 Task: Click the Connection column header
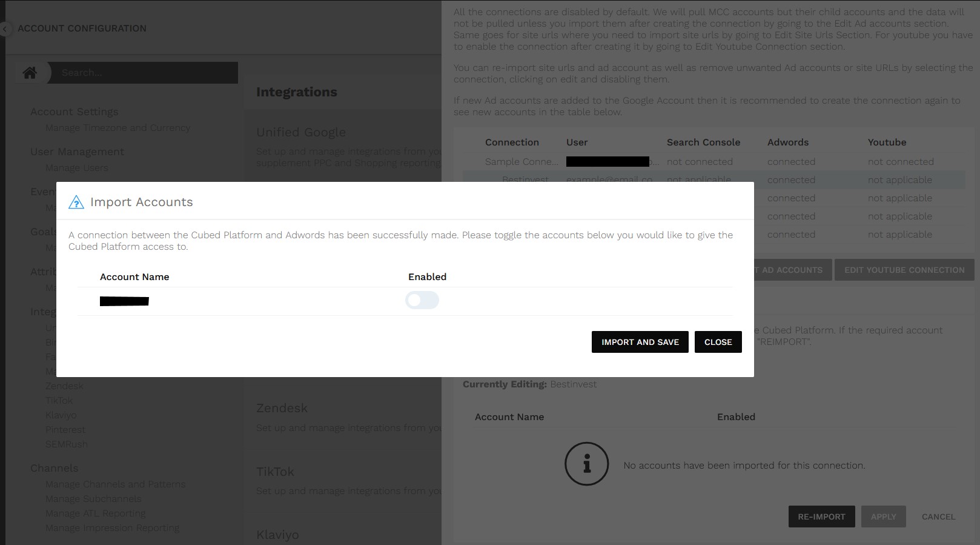click(x=512, y=142)
